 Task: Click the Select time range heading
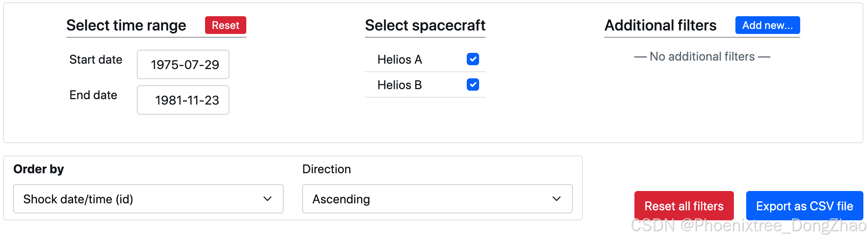pos(126,25)
